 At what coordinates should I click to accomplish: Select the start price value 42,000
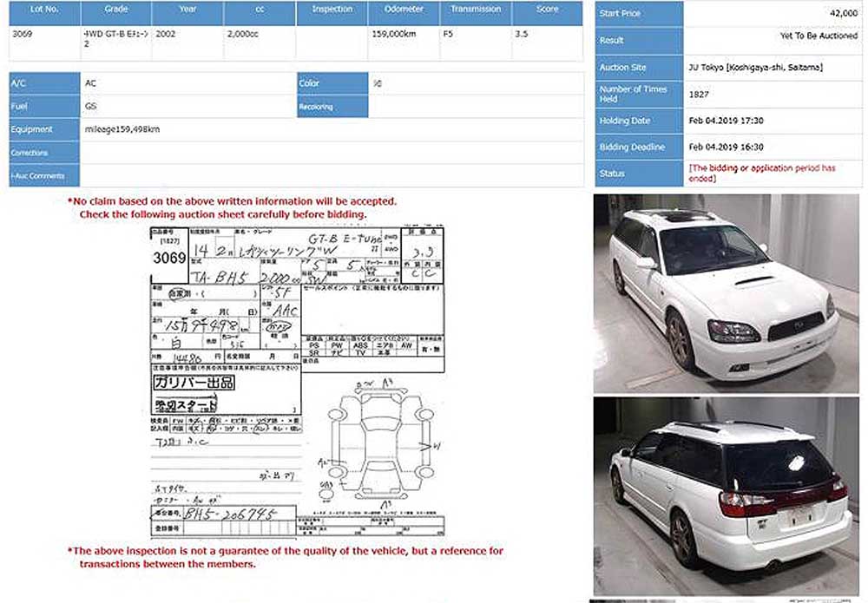[844, 13]
